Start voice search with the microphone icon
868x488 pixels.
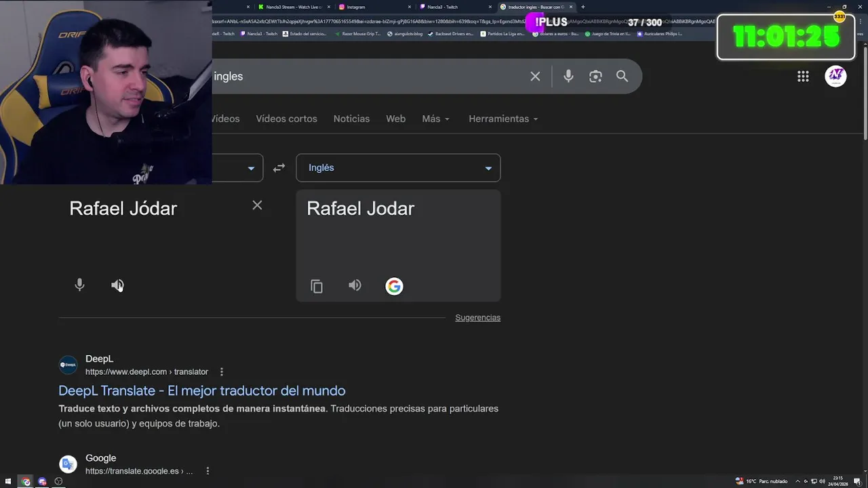[568, 77]
